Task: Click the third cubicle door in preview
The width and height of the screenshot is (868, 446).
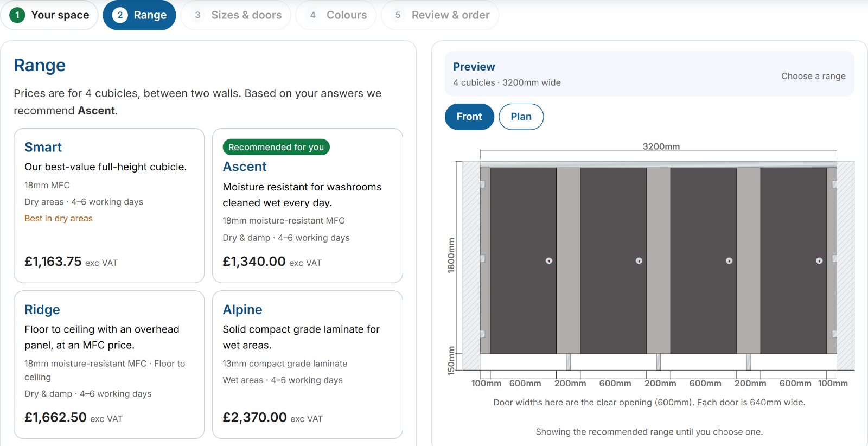Action: [704, 260]
